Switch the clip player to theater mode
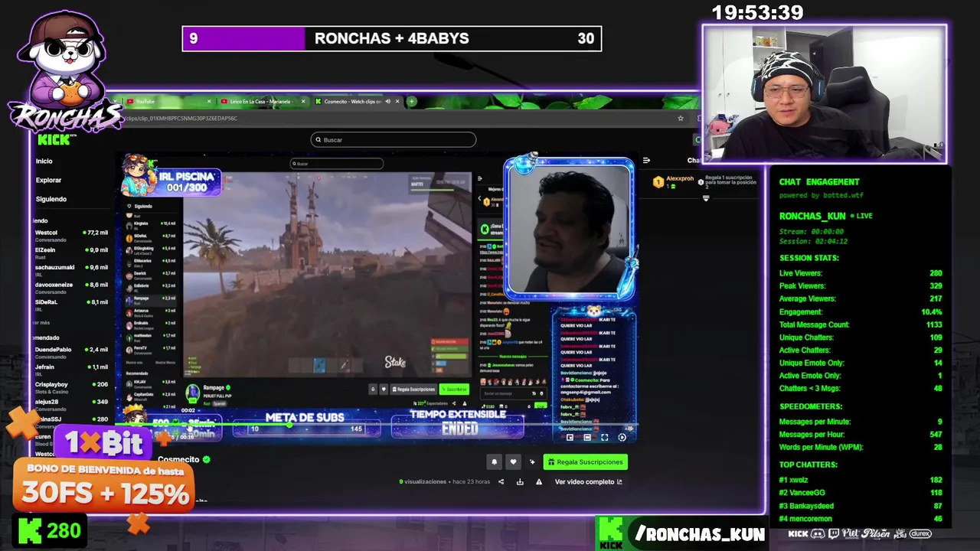The height and width of the screenshot is (551, 980). coord(587,437)
